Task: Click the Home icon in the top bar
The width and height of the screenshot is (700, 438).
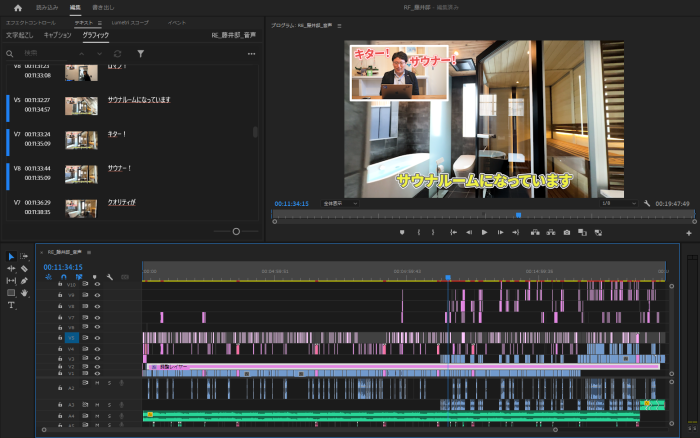Action: pos(16,7)
